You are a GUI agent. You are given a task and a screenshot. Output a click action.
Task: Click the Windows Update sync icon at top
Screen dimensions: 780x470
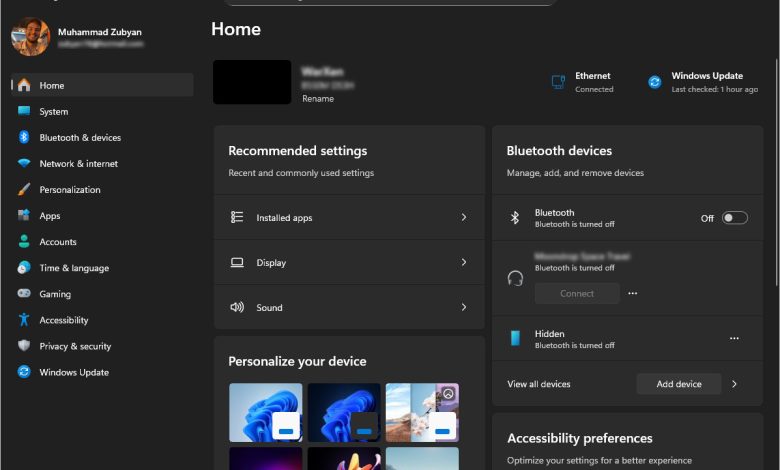[655, 82]
